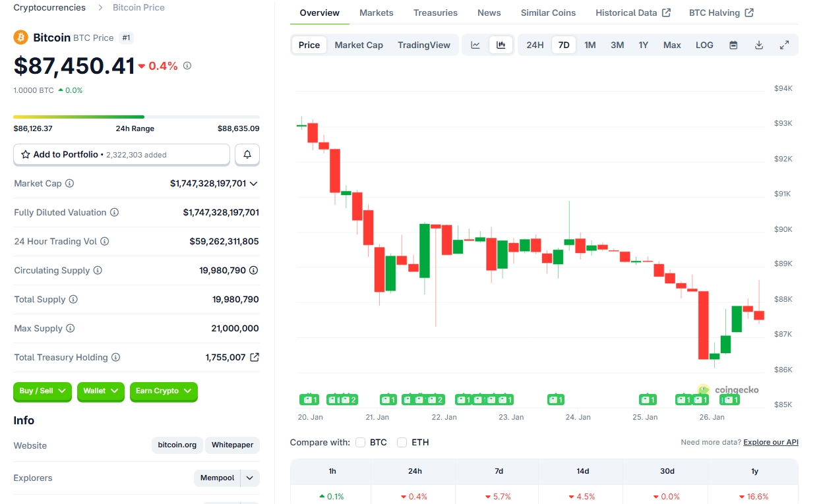Toggle LOG scale on the chart
Image resolution: width=823 pixels, height=504 pixels.
(704, 45)
